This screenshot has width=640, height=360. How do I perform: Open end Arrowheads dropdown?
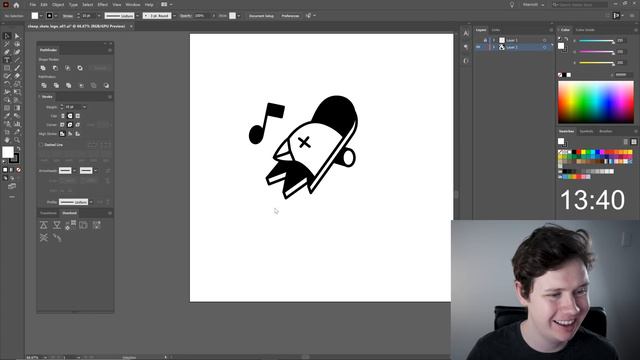point(96,171)
